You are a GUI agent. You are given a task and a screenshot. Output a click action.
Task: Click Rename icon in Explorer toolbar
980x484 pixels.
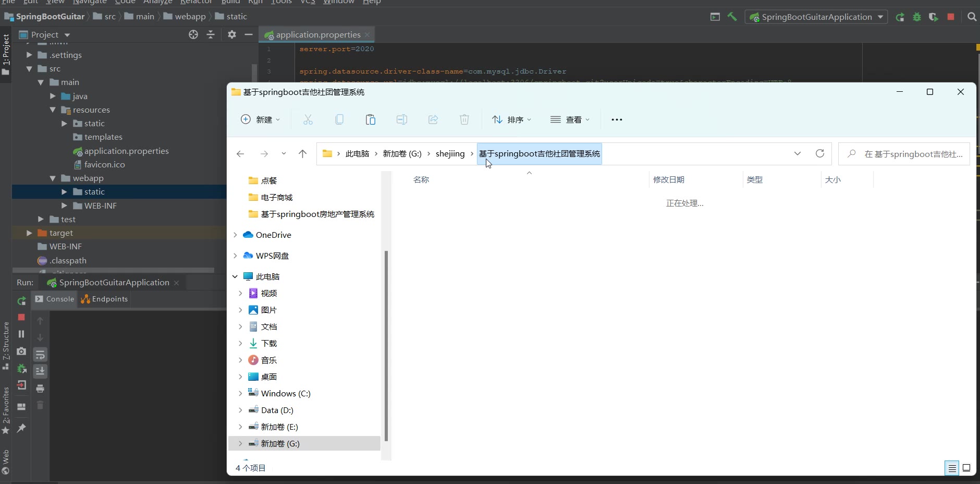click(x=402, y=119)
